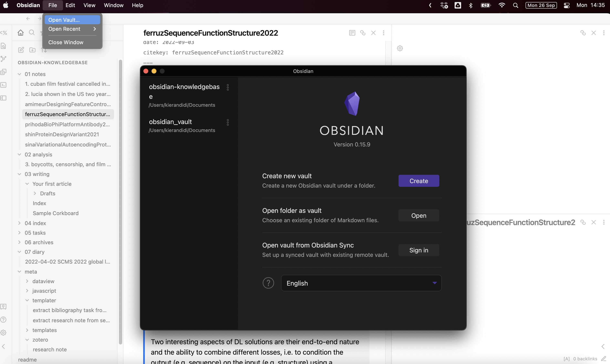
Task: Click help question-mark in vault dialog
Action: click(x=268, y=283)
